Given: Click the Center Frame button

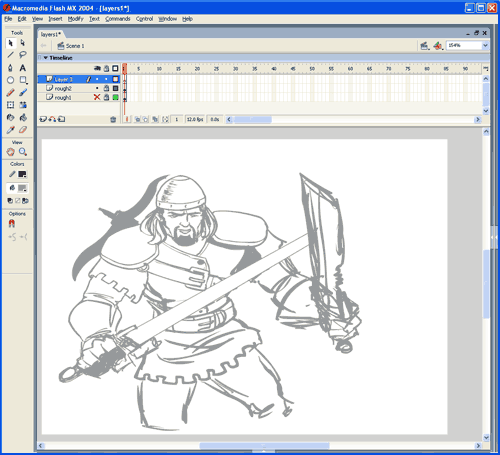Looking at the screenshot, I should coord(127,119).
